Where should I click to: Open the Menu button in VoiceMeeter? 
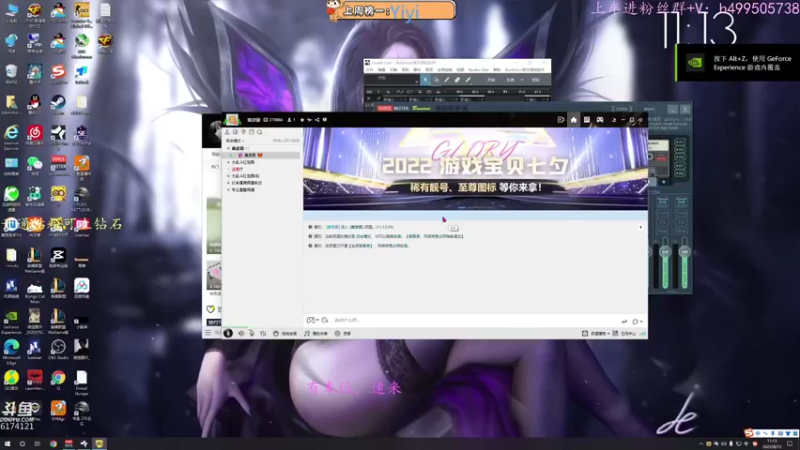coord(649,109)
